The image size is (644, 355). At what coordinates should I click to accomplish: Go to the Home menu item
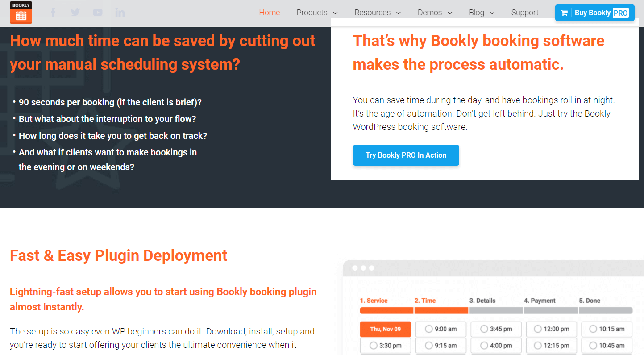270,13
